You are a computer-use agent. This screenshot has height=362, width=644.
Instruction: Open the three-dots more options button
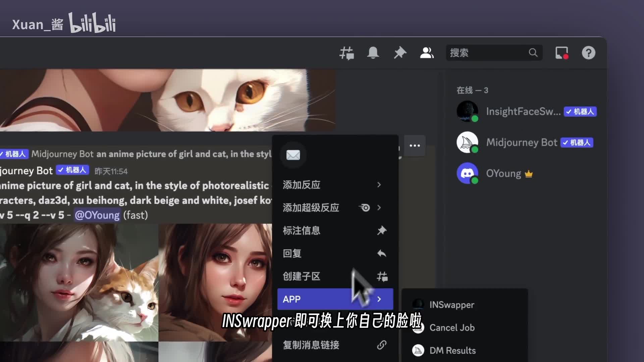click(415, 145)
